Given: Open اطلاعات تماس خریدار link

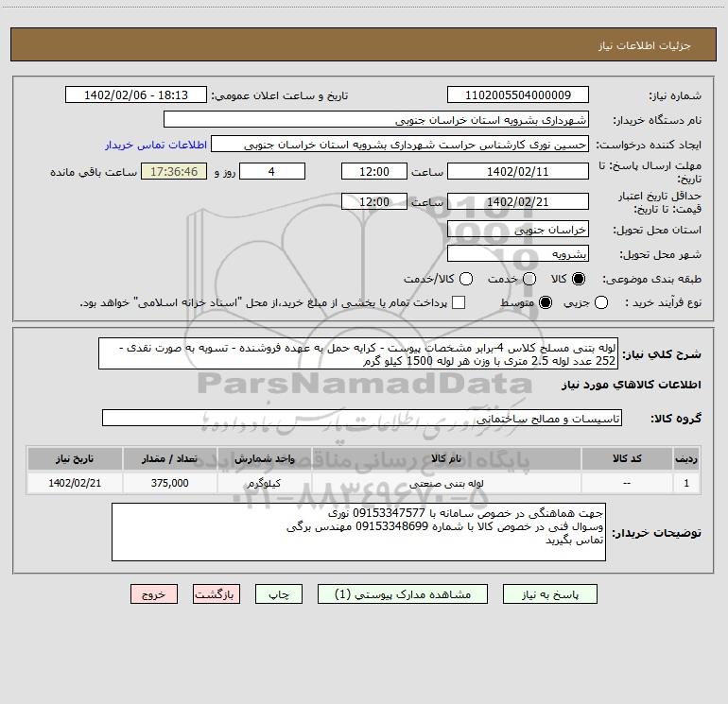Looking at the screenshot, I should [x=156, y=145].
